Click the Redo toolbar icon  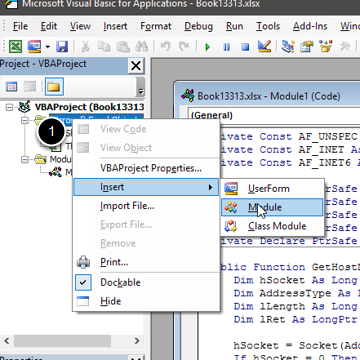[x=184, y=46]
